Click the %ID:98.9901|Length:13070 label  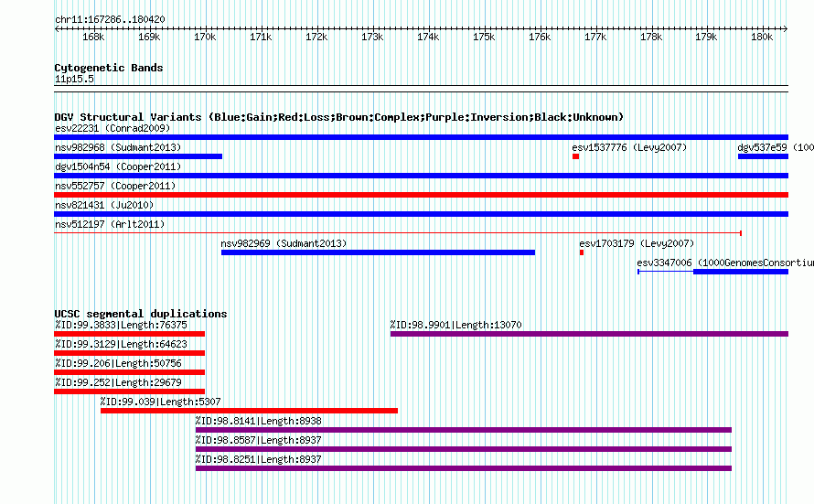coord(455,325)
